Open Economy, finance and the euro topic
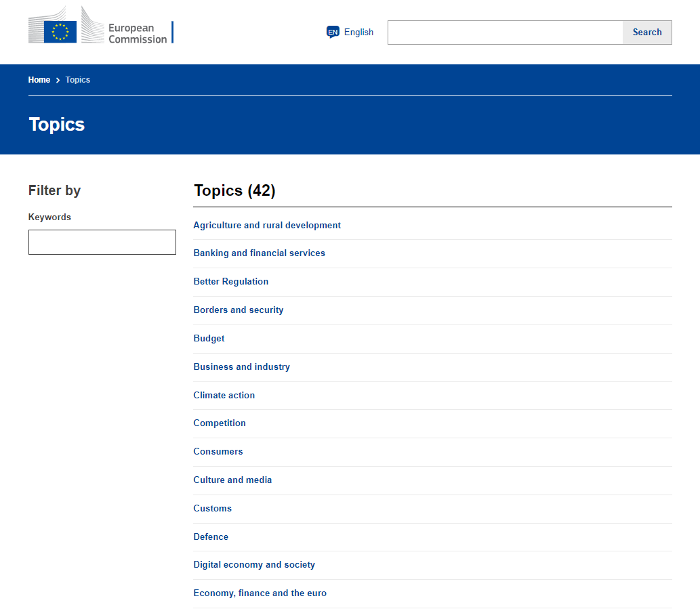 pos(260,593)
